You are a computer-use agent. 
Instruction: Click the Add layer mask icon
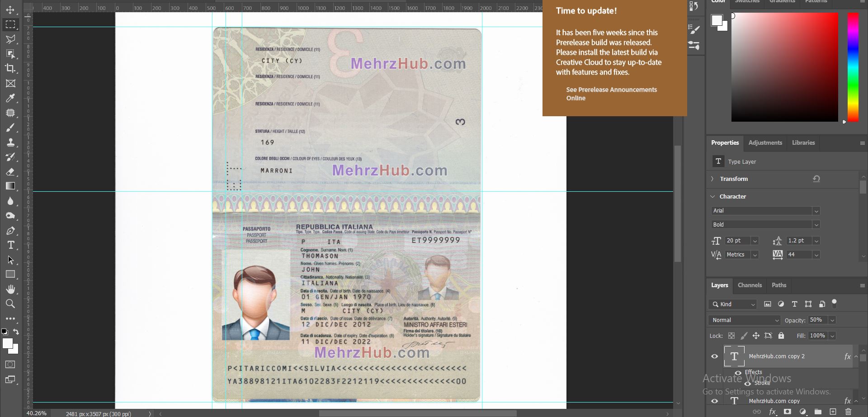click(x=788, y=412)
